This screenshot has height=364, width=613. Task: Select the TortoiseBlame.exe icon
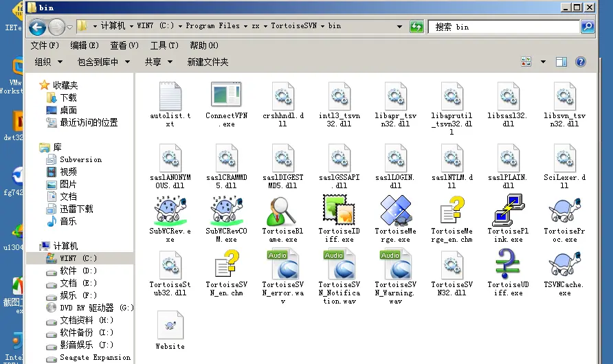(x=282, y=211)
